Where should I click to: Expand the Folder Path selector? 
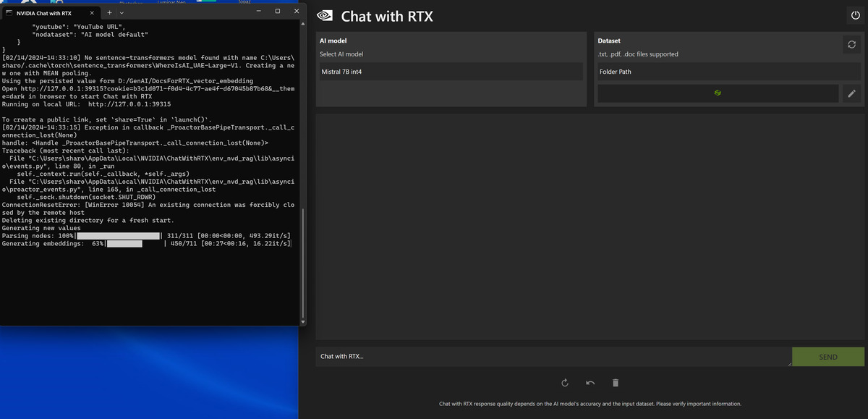[x=727, y=70]
